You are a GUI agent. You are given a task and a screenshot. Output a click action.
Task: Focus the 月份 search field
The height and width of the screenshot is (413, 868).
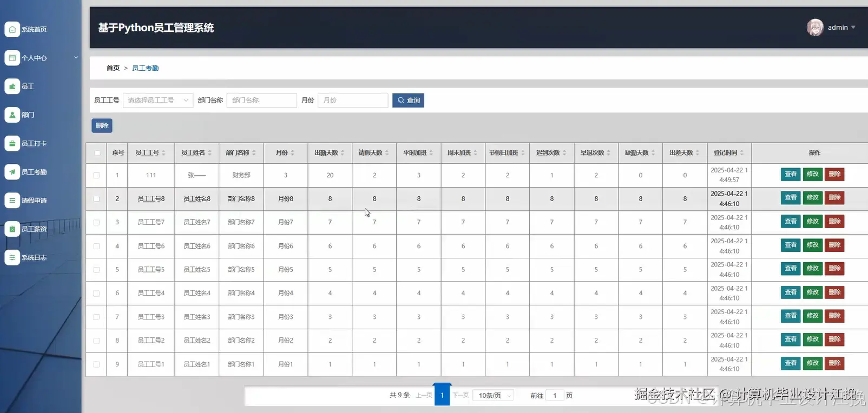(x=353, y=100)
